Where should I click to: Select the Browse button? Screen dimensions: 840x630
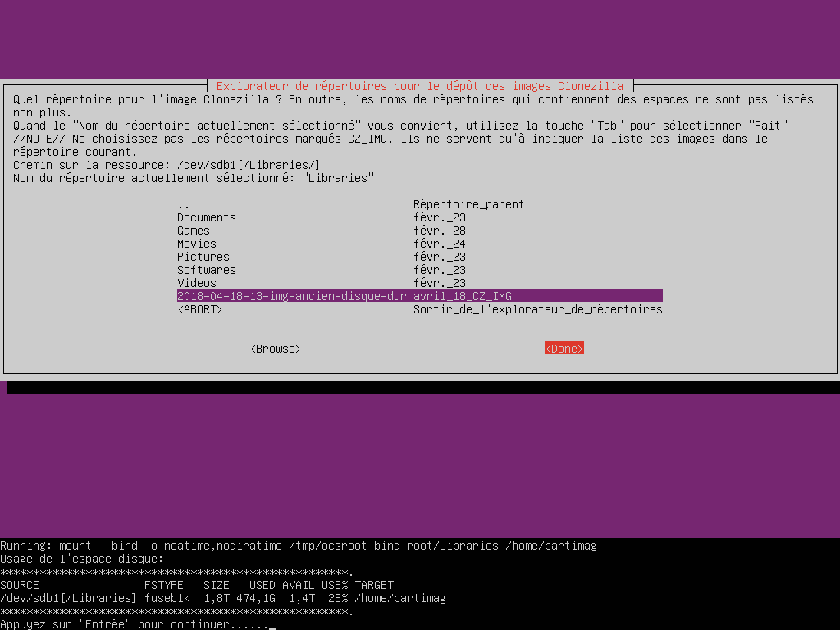coord(276,349)
